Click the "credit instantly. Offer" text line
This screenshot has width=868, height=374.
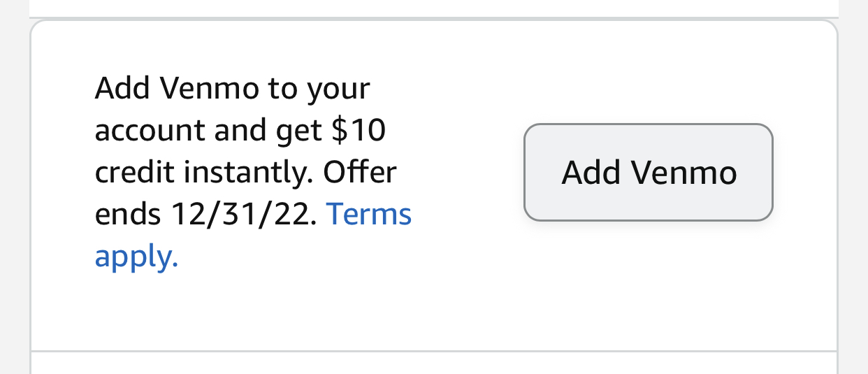[x=245, y=173]
